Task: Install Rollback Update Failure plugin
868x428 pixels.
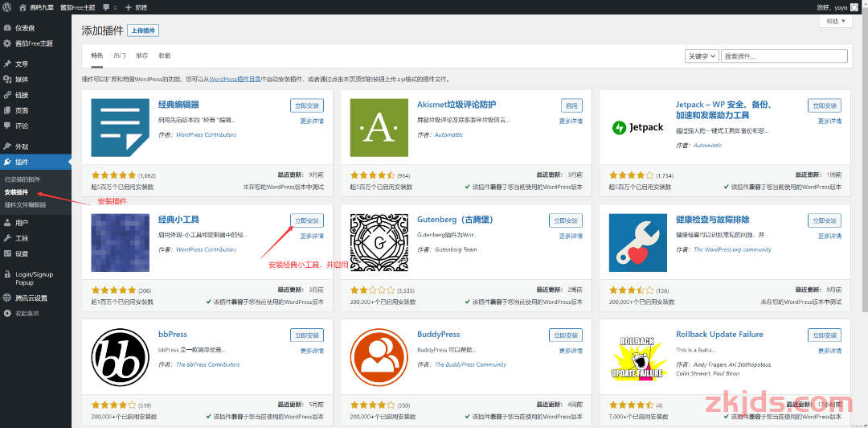Action: (x=825, y=335)
